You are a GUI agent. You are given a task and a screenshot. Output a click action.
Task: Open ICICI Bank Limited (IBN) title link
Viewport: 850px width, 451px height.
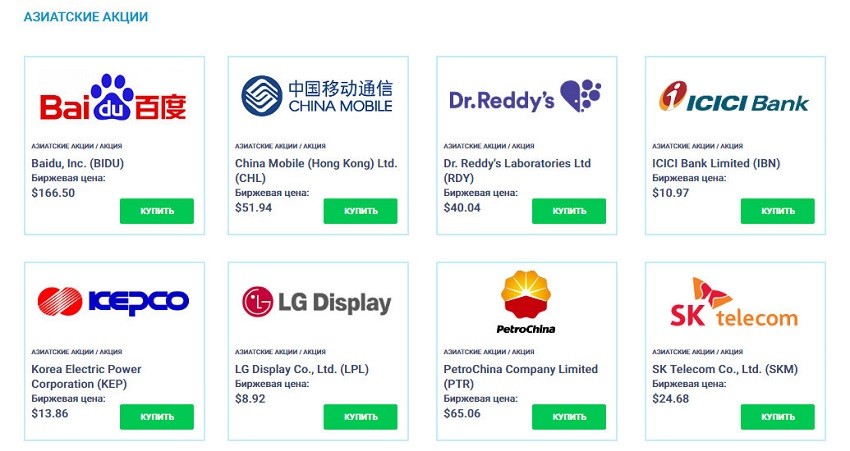click(716, 163)
